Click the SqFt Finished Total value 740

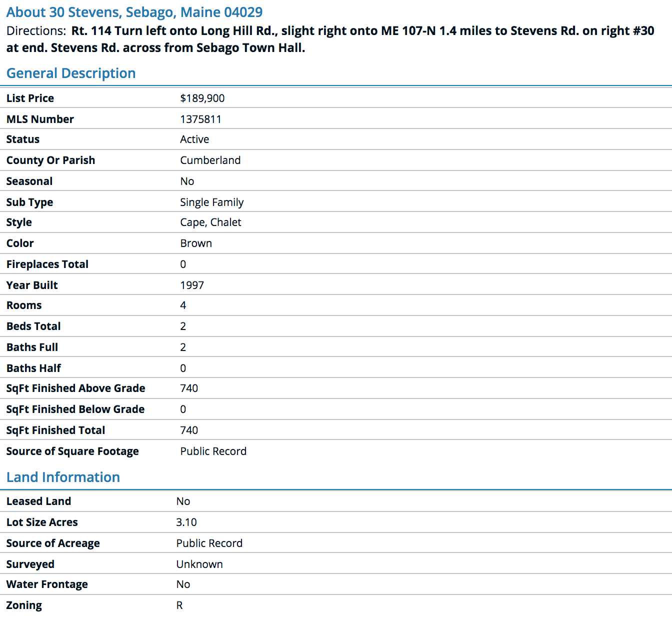click(189, 430)
